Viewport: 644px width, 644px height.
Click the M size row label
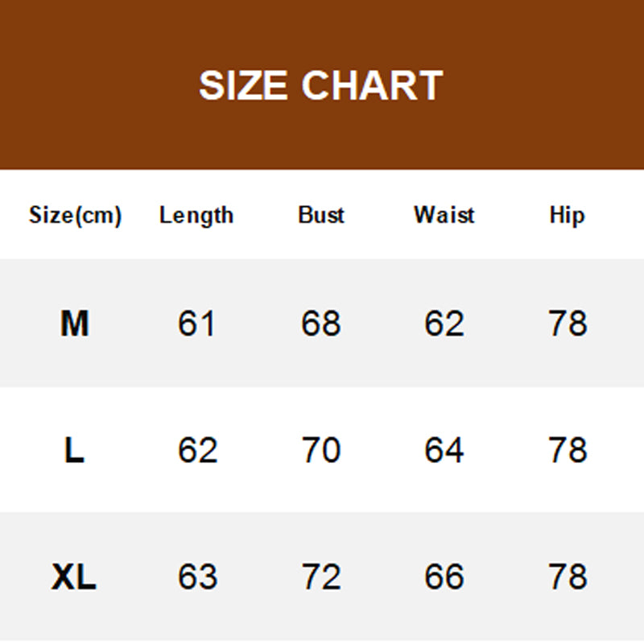click(75, 324)
